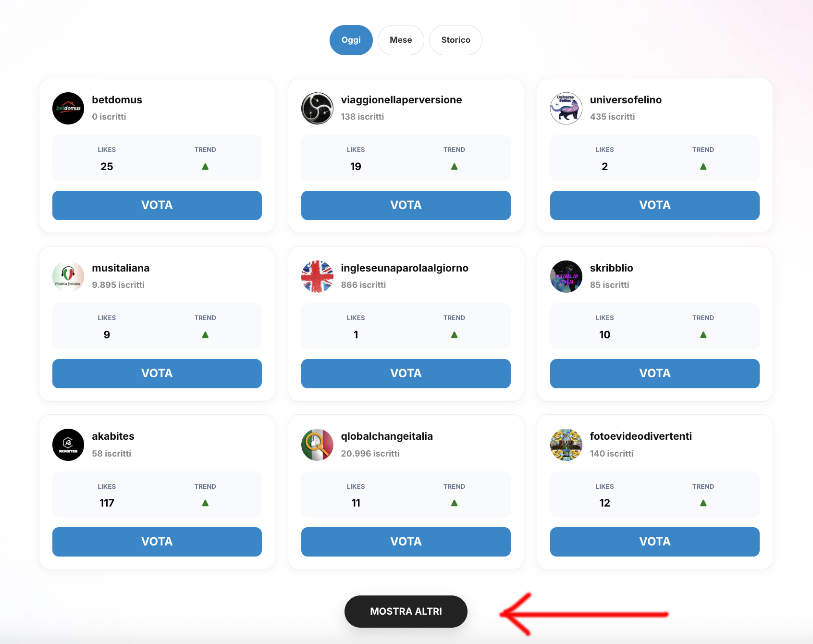Select the Mese tab
Image resolution: width=813 pixels, height=644 pixels.
point(401,40)
